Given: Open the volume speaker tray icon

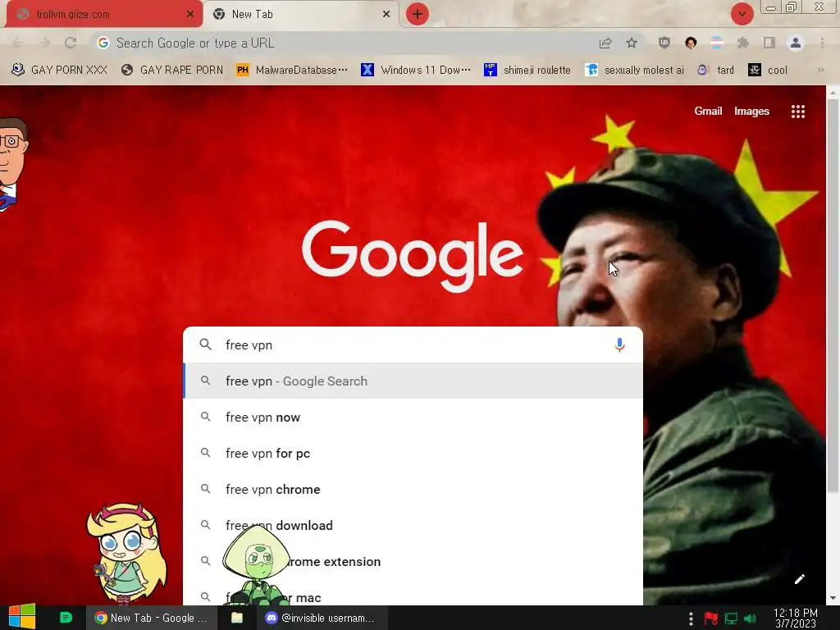Looking at the screenshot, I should coord(750,619).
